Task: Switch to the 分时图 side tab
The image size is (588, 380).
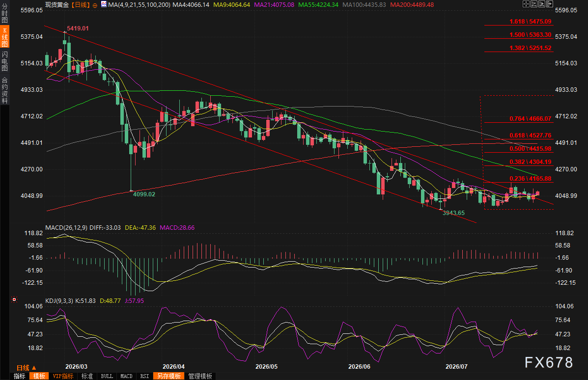Action: click(x=4, y=13)
